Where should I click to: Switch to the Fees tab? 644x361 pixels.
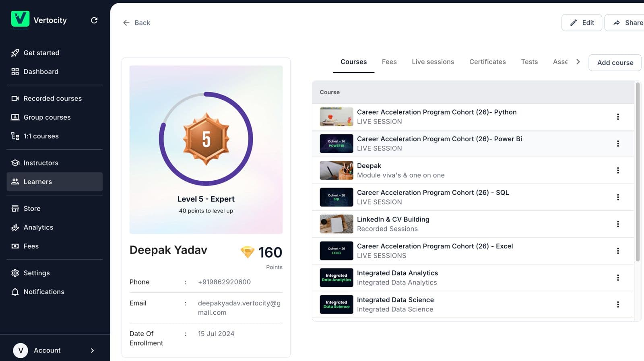click(389, 62)
